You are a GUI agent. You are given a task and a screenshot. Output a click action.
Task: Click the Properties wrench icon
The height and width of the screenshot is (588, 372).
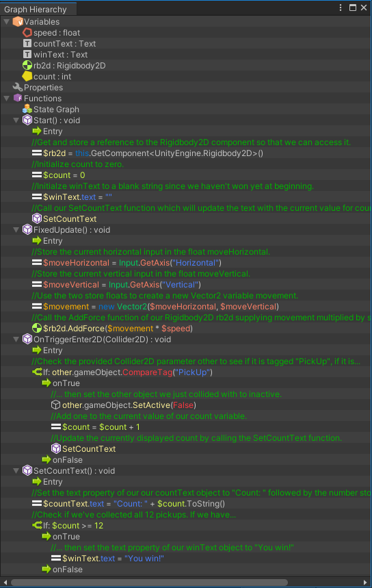tap(18, 88)
